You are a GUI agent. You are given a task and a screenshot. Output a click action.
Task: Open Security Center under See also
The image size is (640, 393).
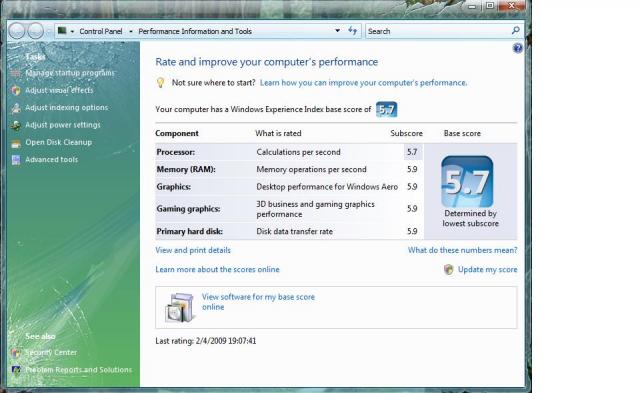tap(51, 352)
